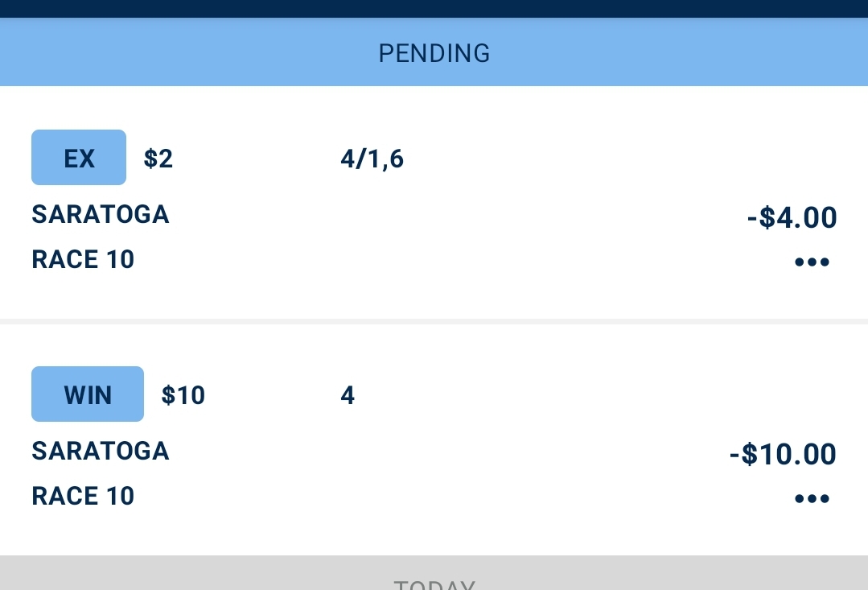Click the $2 exacta wager amount

158,159
